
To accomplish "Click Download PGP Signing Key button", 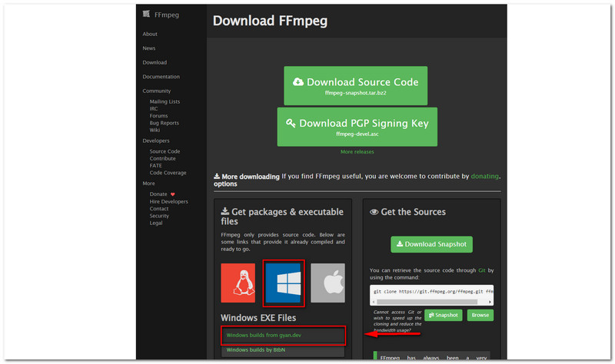I will pyautogui.click(x=357, y=127).
